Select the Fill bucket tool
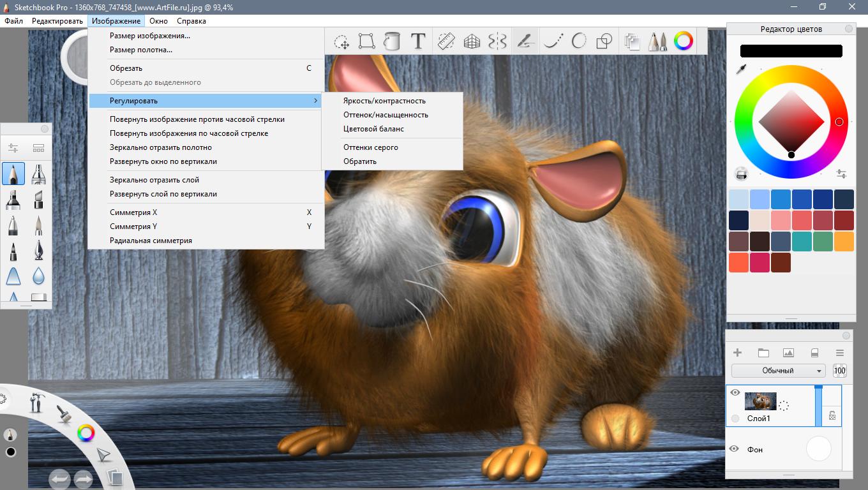 [x=392, y=41]
